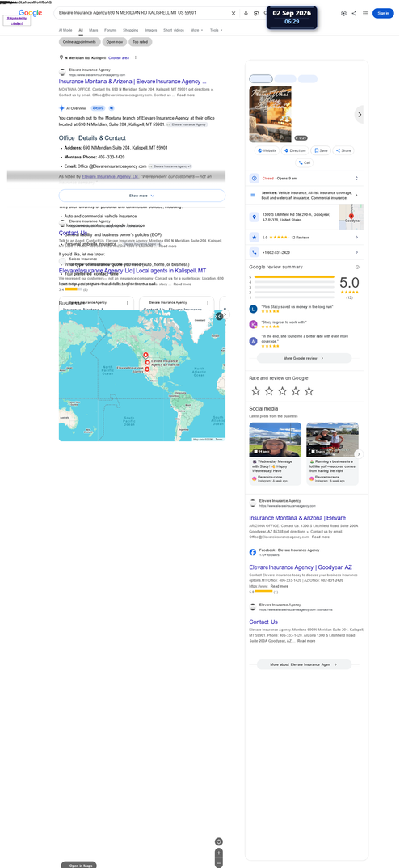Click the Google logo
The width and height of the screenshot is (404, 868).
pyautogui.click(x=30, y=13)
